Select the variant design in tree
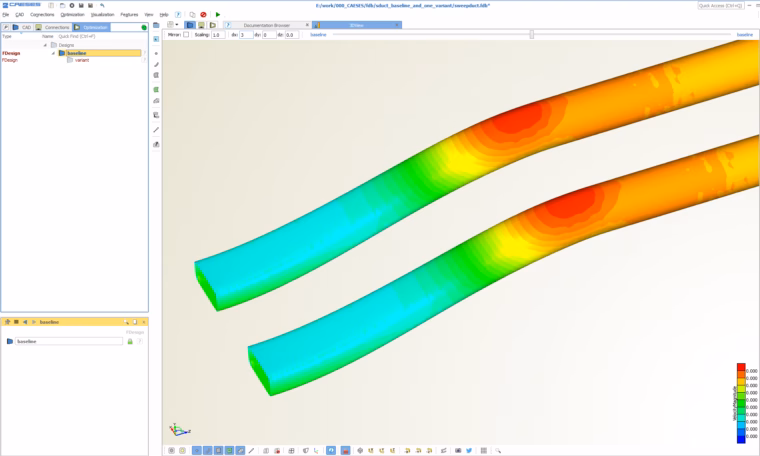 [82, 60]
